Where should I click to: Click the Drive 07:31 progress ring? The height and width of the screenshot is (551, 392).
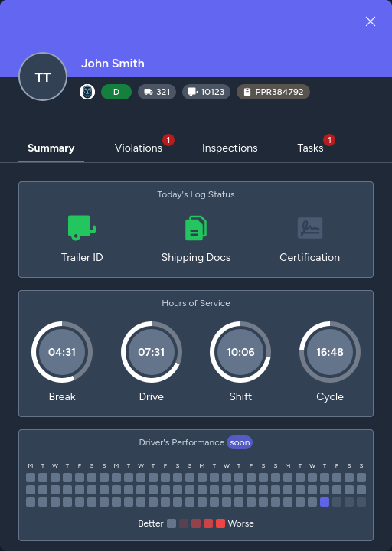point(152,352)
